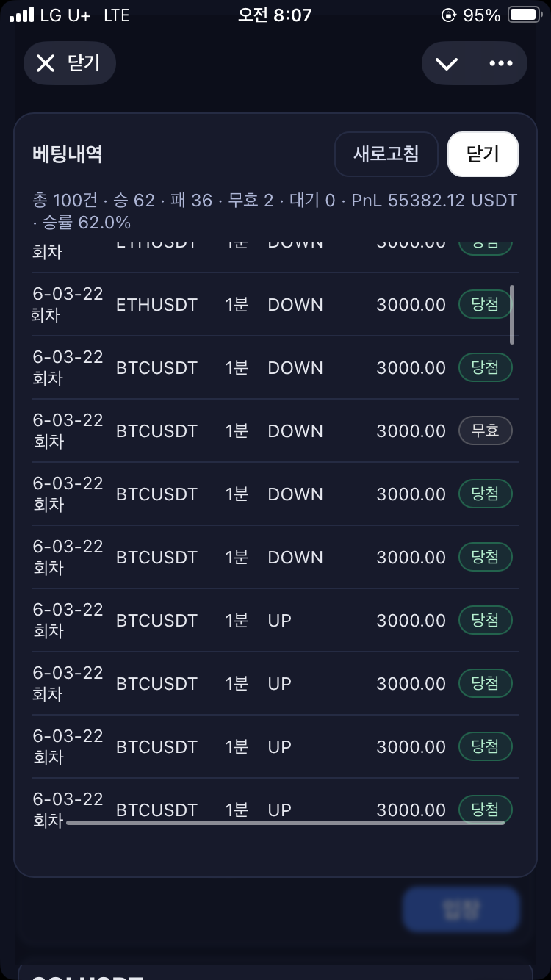This screenshot has width=551, height=980.
Task: Tap the DOWN direction label in the 무효 row
Action: pyautogui.click(x=295, y=431)
